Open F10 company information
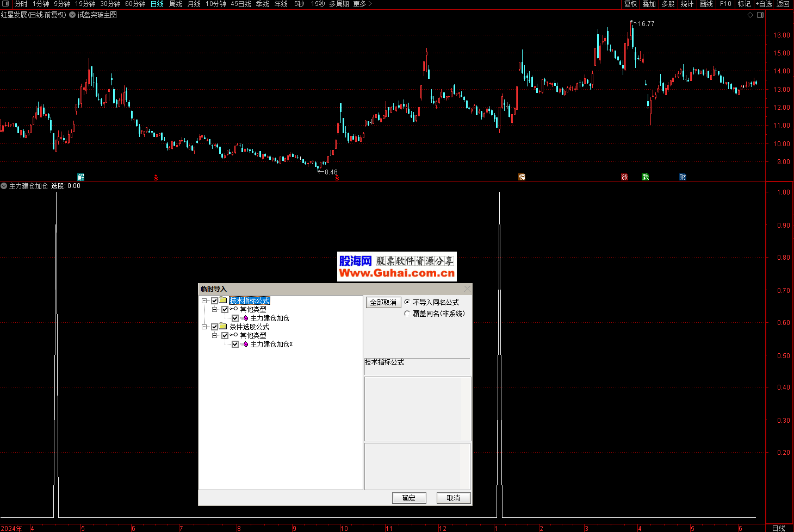Viewport: 794px width, 532px height. click(725, 4)
